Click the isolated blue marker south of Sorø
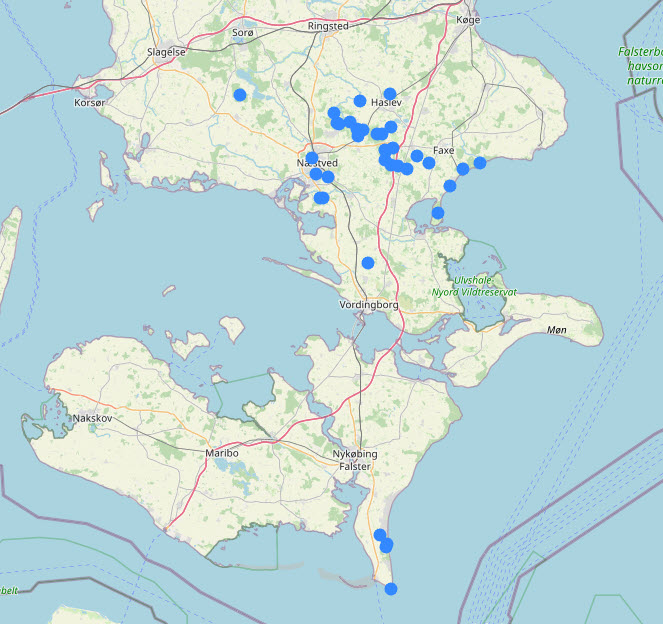This screenshot has width=663, height=624. 239,95
